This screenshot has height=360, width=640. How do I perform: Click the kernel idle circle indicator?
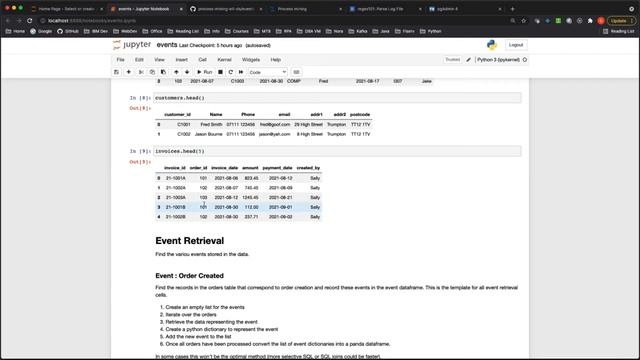tap(525, 60)
